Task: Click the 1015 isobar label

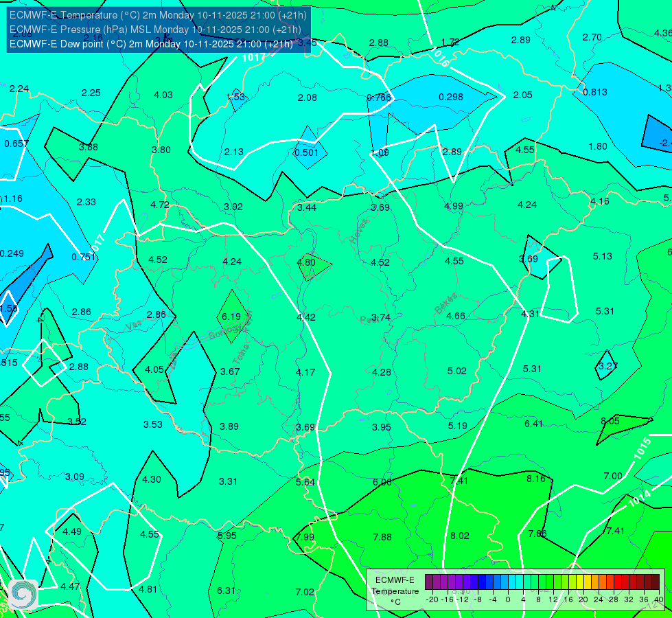Action: click(642, 448)
